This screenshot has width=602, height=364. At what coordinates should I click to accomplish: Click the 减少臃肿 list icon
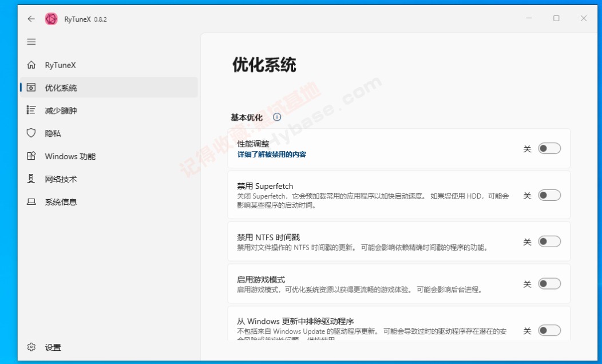pyautogui.click(x=31, y=110)
